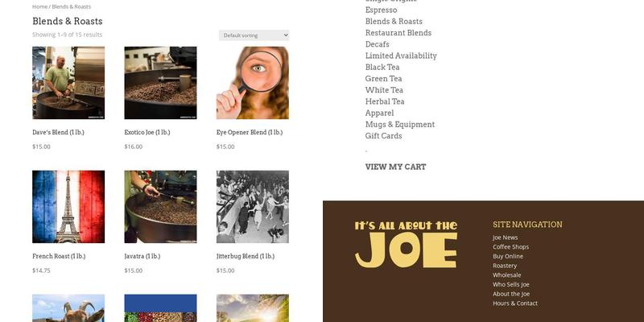This screenshot has width=644, height=322.
Task: Click the It's All About the Joe logo
Action: [x=406, y=245]
